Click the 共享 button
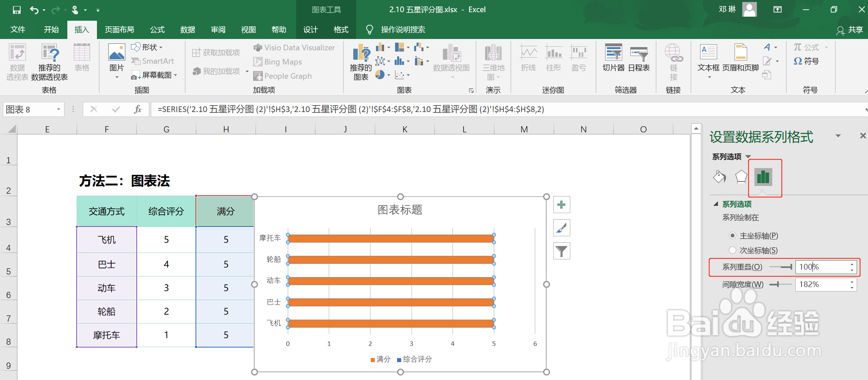The height and width of the screenshot is (380, 868). pyautogui.click(x=851, y=29)
